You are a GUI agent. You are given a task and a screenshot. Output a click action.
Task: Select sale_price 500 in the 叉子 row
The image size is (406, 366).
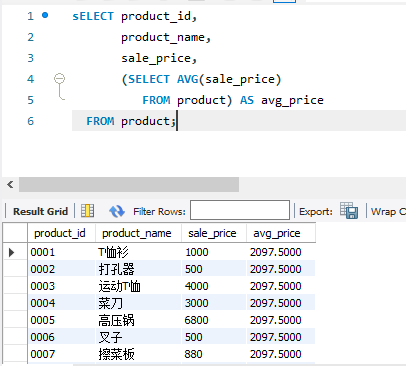coord(214,337)
